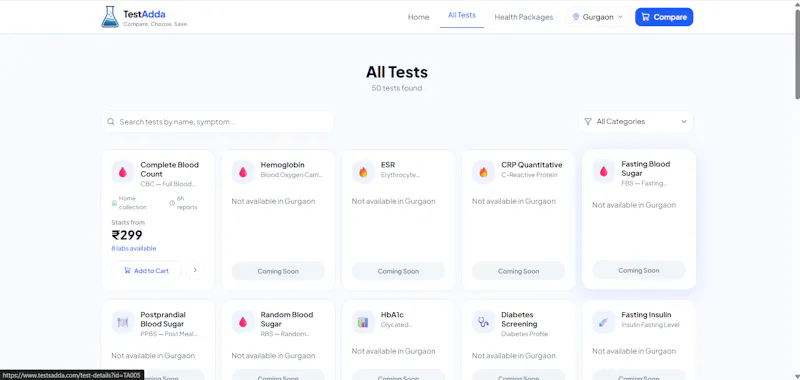This screenshot has height=380, width=800.
Task: Click Coming Soon under Hemoglobin
Action: coord(278,271)
